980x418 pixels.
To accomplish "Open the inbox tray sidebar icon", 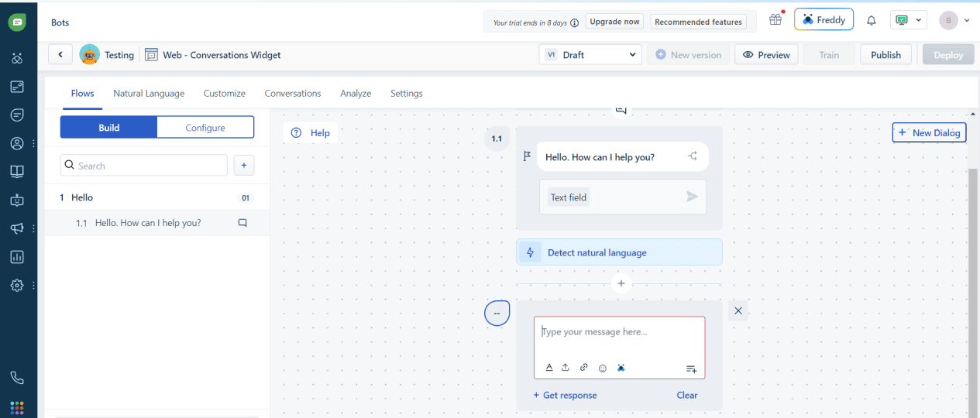I will (x=17, y=87).
